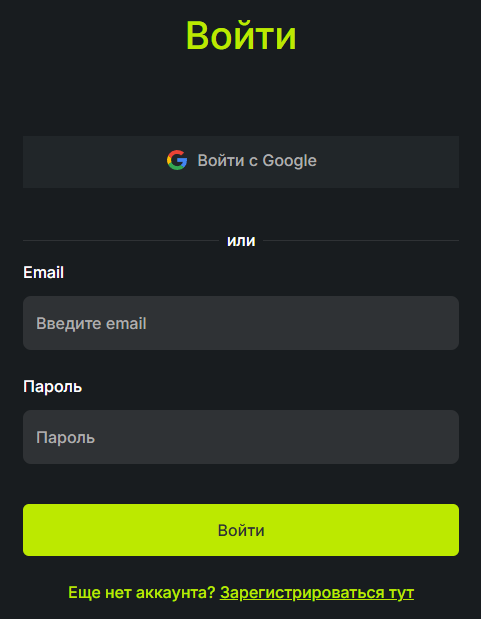Sign in using Войти с Google button

point(241,161)
